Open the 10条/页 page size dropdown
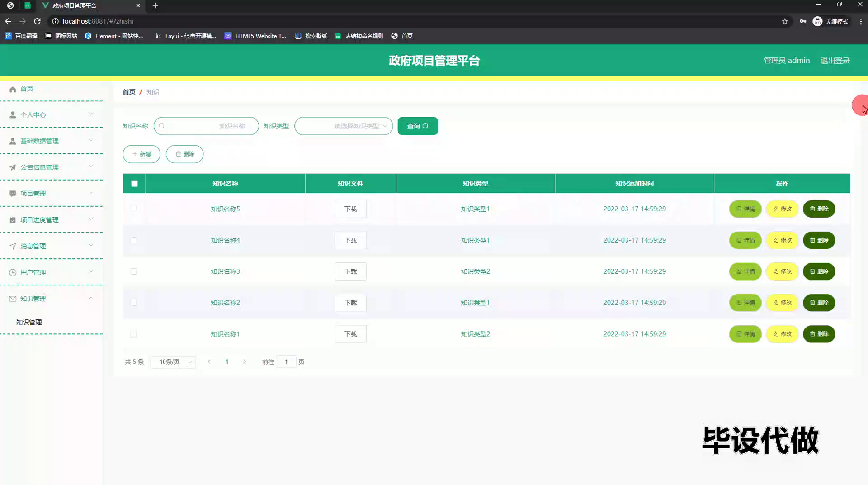The image size is (868, 485). click(173, 362)
